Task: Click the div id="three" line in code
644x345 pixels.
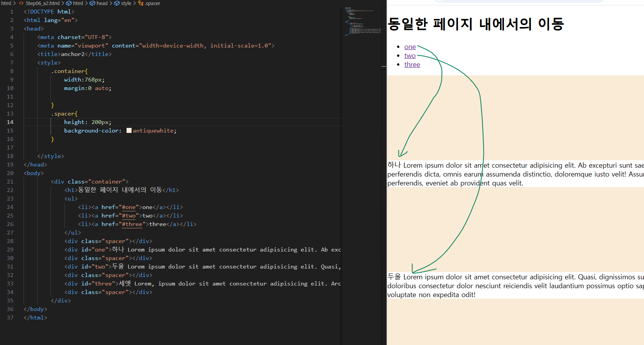Action: [203, 284]
